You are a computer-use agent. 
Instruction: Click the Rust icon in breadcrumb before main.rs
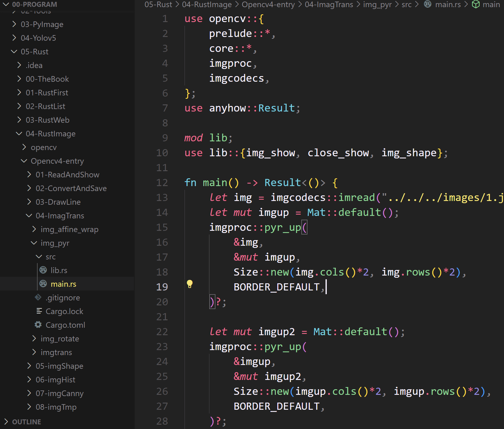point(428,4)
